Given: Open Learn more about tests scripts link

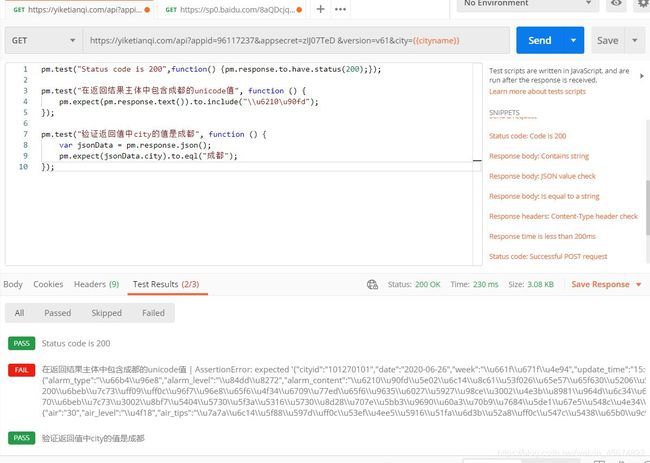Looking at the screenshot, I should pos(537,92).
